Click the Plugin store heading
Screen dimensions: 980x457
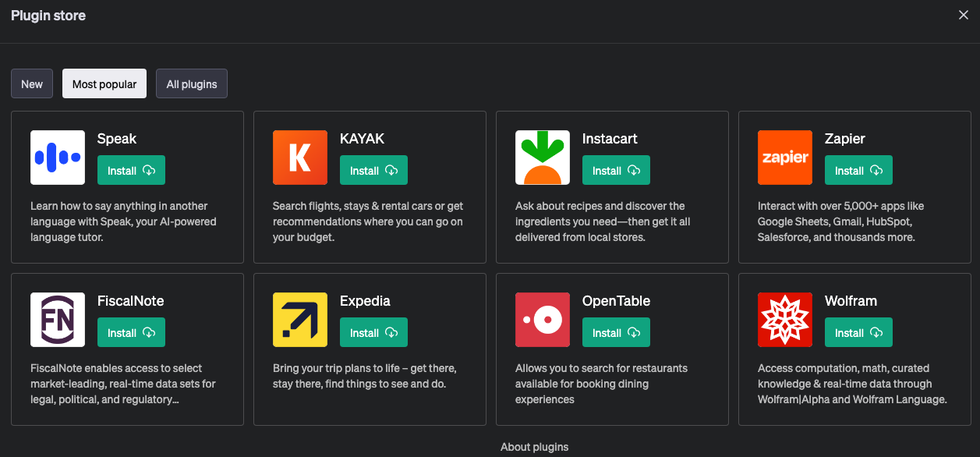tap(48, 16)
